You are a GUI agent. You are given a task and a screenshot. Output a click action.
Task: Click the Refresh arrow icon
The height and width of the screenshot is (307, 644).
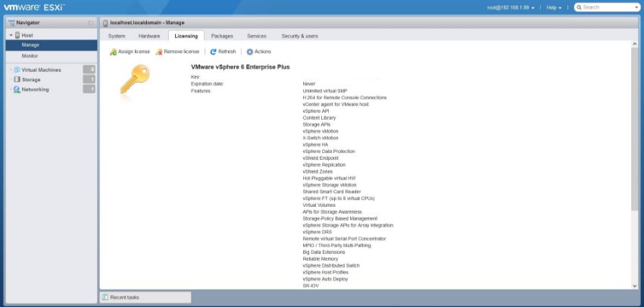213,52
